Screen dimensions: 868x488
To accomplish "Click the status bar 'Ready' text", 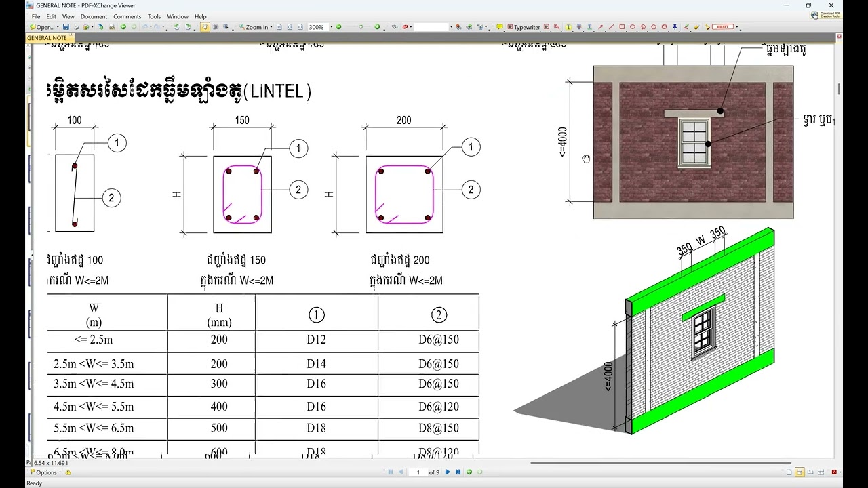I will [34, 483].
